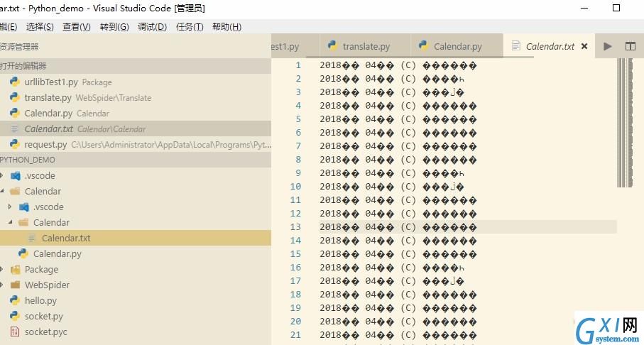Open the 选择(S) menu

coord(40,27)
